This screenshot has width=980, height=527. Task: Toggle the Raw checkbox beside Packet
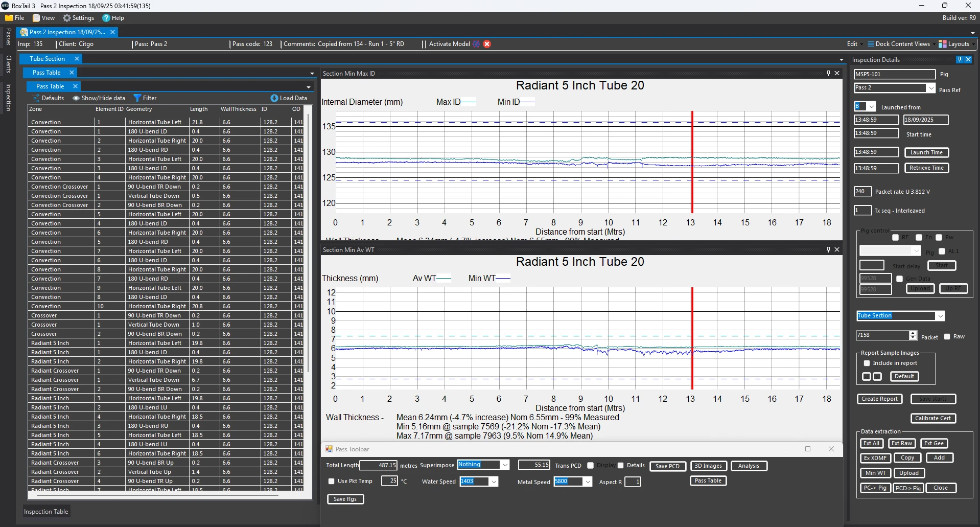pyautogui.click(x=947, y=336)
